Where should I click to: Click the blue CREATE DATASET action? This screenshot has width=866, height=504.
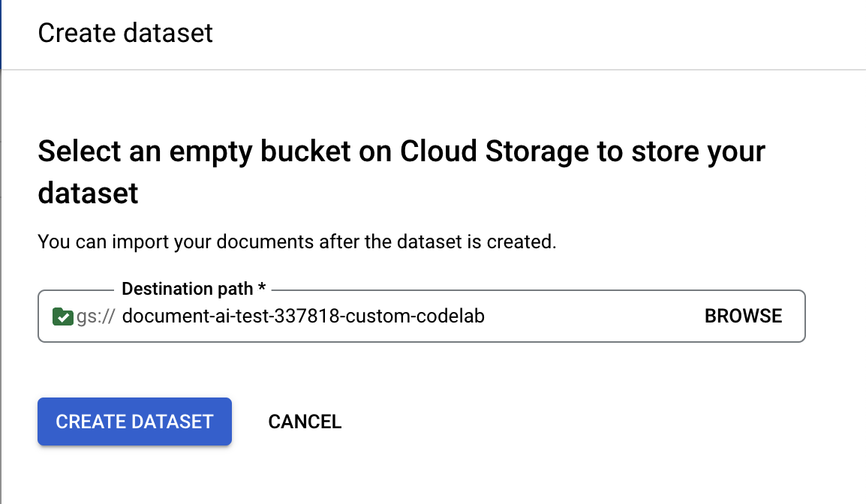134,421
